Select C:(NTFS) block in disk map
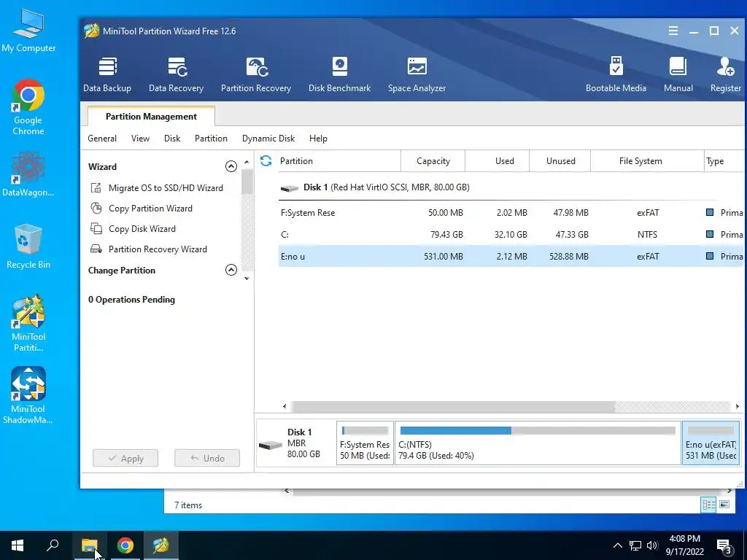Image resolution: width=747 pixels, height=560 pixels. pyautogui.click(x=538, y=443)
